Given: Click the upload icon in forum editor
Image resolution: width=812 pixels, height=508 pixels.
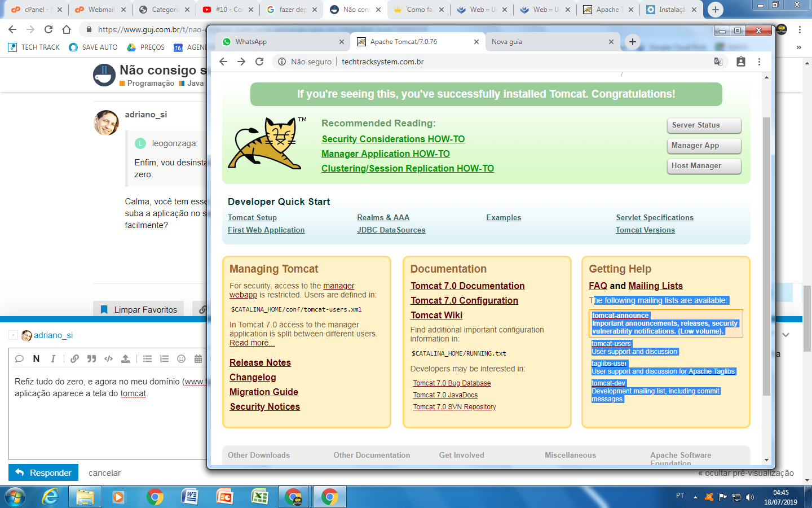Looking at the screenshot, I should coord(125,358).
